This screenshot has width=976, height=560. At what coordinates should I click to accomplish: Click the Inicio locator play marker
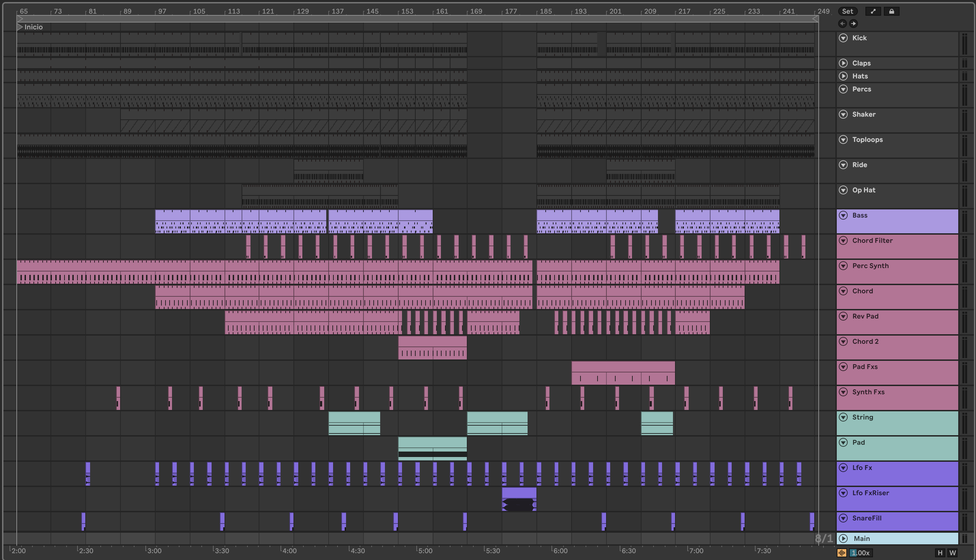[20, 27]
